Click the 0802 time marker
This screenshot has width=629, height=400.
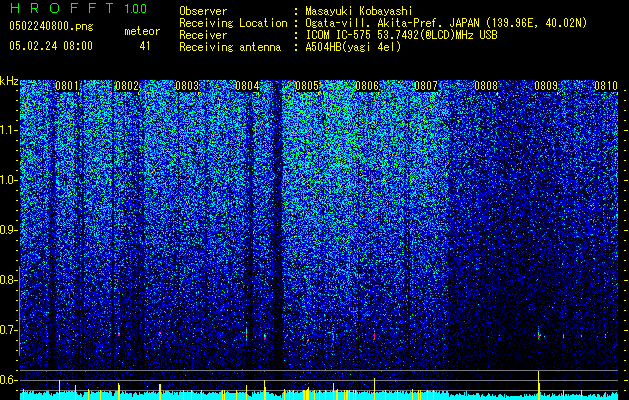click(x=127, y=86)
